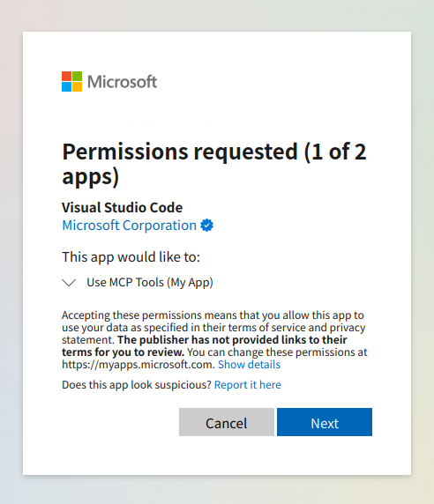Click the bold publisher terms warning text

pos(205,346)
